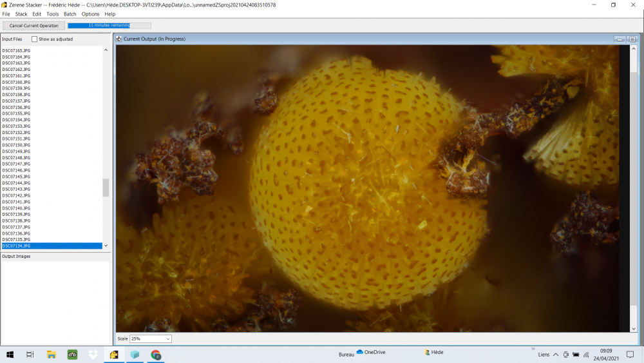Launch the Dropbox taskbar icon
644x363 pixels.
tap(93, 355)
